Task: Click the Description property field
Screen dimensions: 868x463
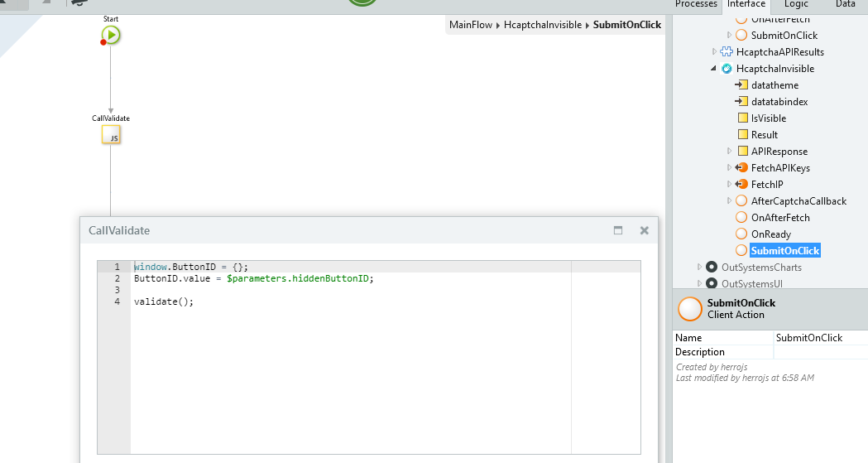Action: [x=819, y=352]
